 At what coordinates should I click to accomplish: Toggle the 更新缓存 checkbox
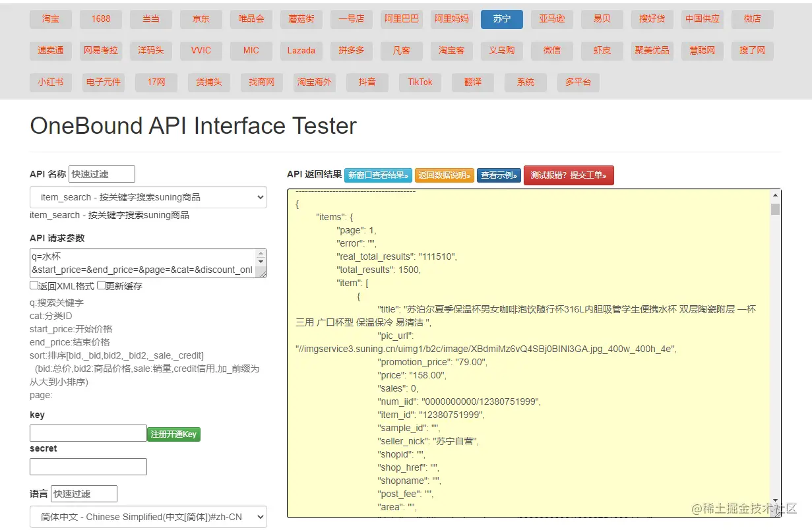tap(101, 285)
